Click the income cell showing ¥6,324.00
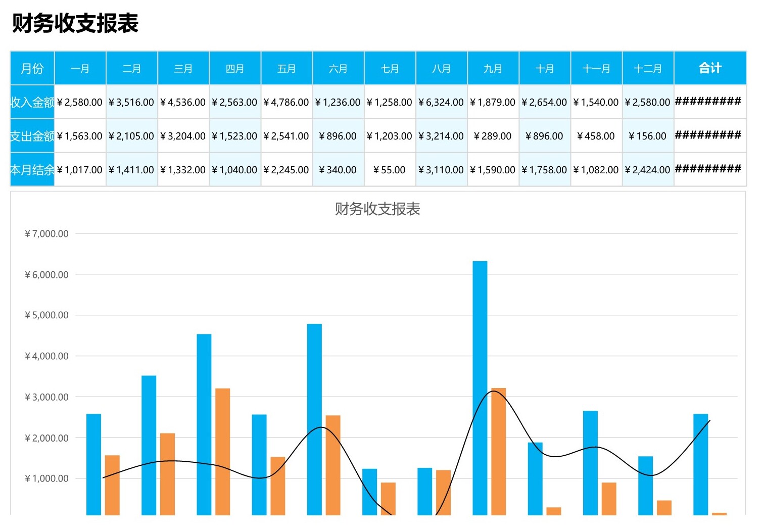Image resolution: width=765 pixels, height=532 pixels. click(441, 102)
